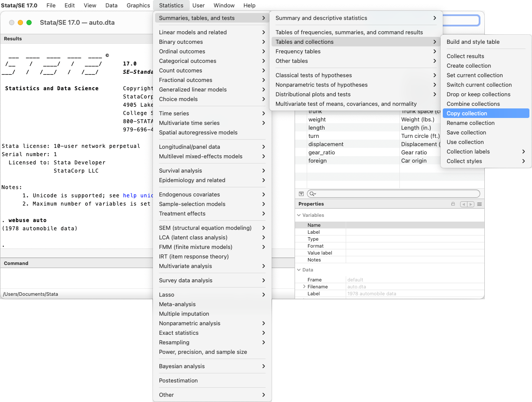Open Binary outcomes menu item
The height and width of the screenshot is (402, 532).
[x=212, y=42]
